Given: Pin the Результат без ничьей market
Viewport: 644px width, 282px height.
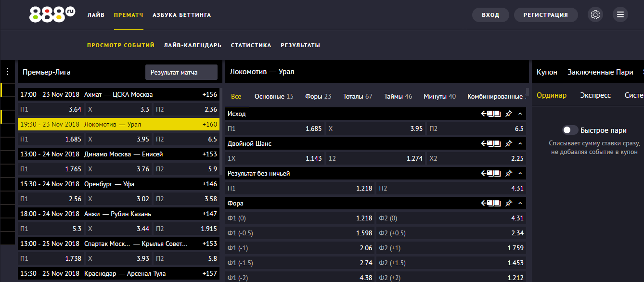Looking at the screenshot, I should click(x=509, y=174).
